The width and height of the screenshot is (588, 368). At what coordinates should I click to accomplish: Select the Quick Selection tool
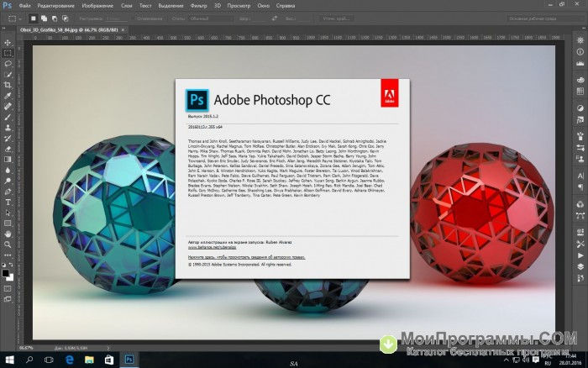pos(8,74)
